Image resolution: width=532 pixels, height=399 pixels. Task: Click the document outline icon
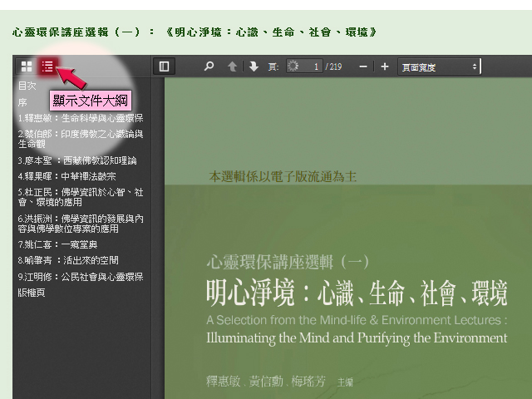(x=48, y=66)
